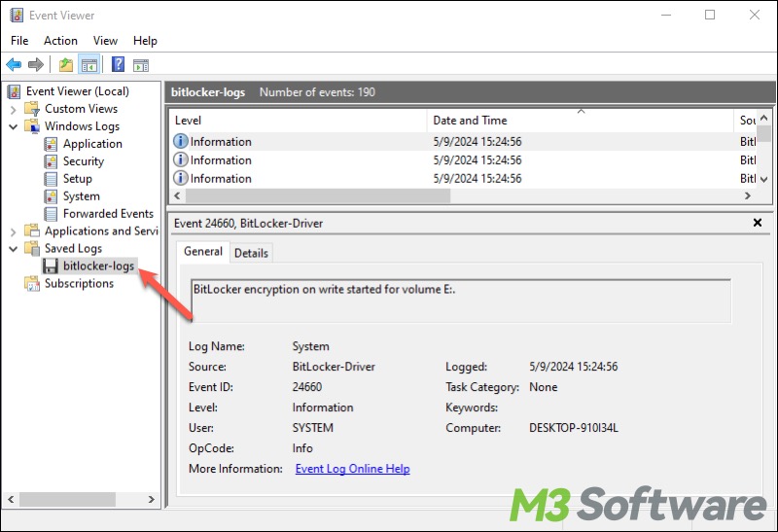Sort events by Date and Time column header
Image resolution: width=778 pixels, height=532 pixels.
pyautogui.click(x=580, y=120)
